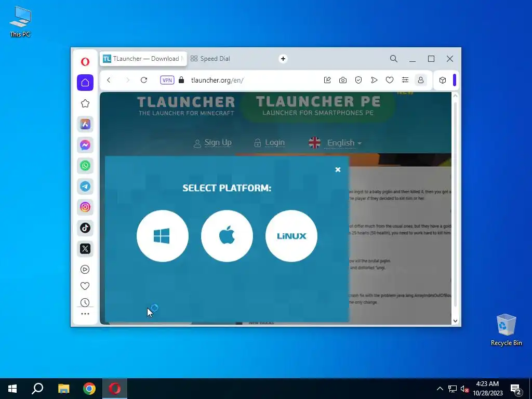Open the extensions cube icon
Image resolution: width=532 pixels, height=399 pixels.
443,80
